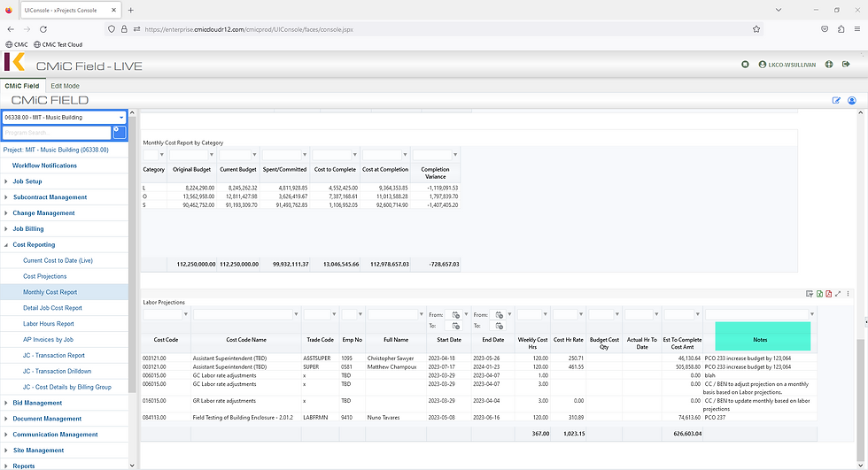Click the filter toggle icon above Labor Projections

(810, 294)
